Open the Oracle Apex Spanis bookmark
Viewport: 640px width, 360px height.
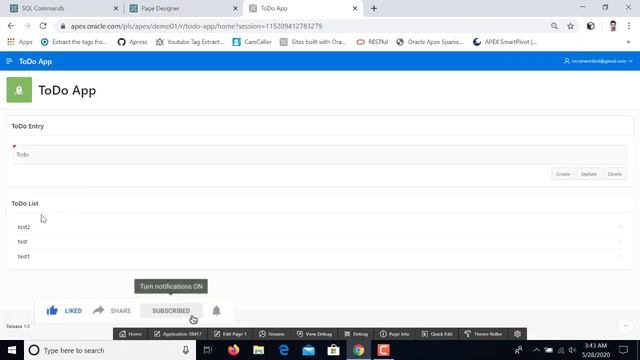point(429,42)
